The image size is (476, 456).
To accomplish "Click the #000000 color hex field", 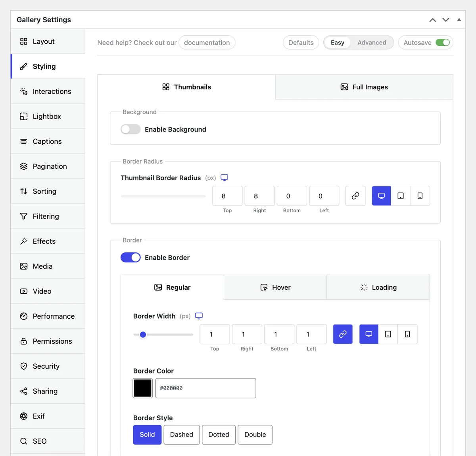I will click(x=205, y=388).
